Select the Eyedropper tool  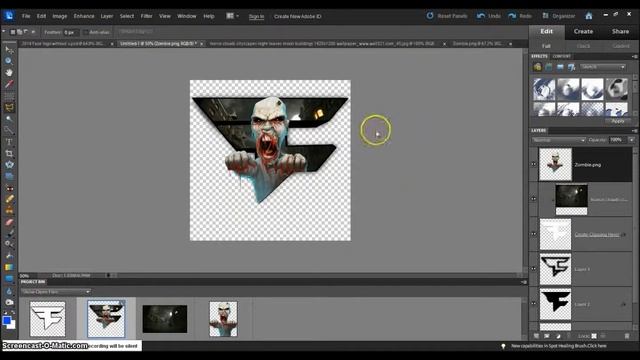[9, 84]
